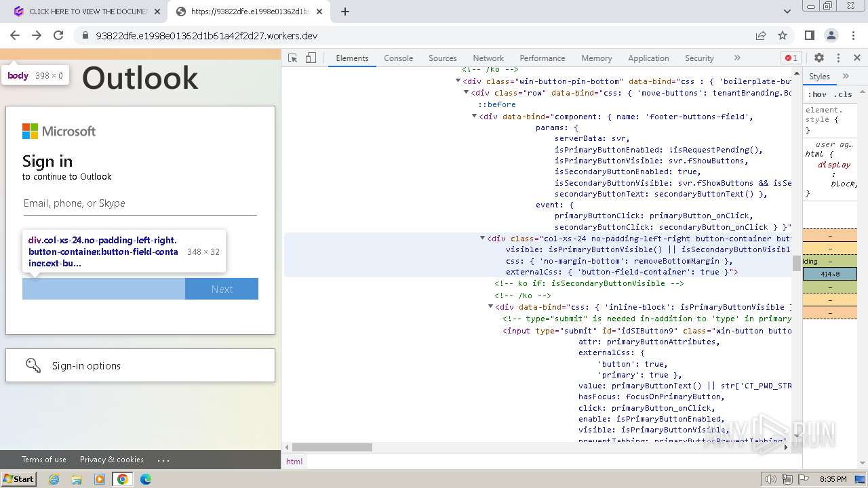The height and width of the screenshot is (488, 868).
Task: Collapse the footer-buttons-field div node
Action: [x=475, y=116]
